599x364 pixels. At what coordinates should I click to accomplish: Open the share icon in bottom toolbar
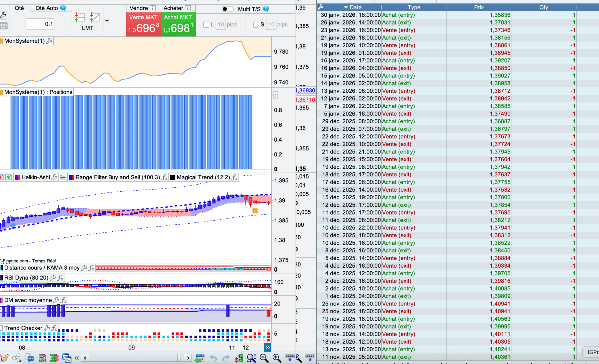(17, 358)
